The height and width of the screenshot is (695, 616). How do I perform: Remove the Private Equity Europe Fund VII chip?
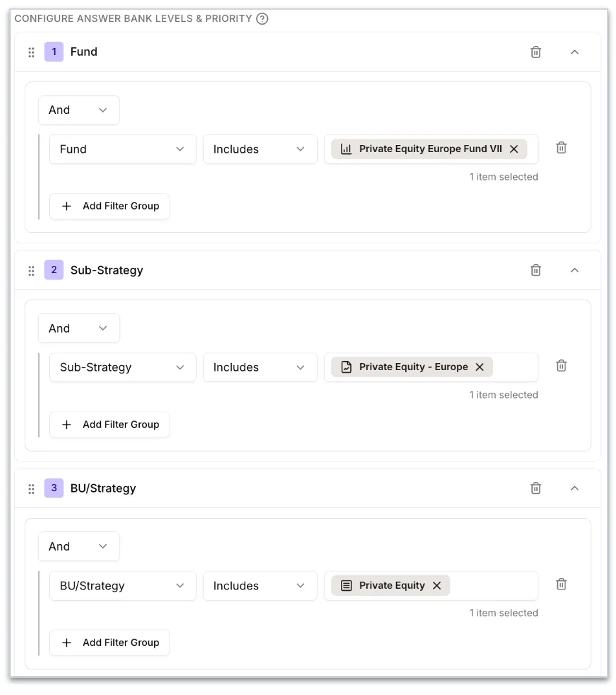coord(514,149)
